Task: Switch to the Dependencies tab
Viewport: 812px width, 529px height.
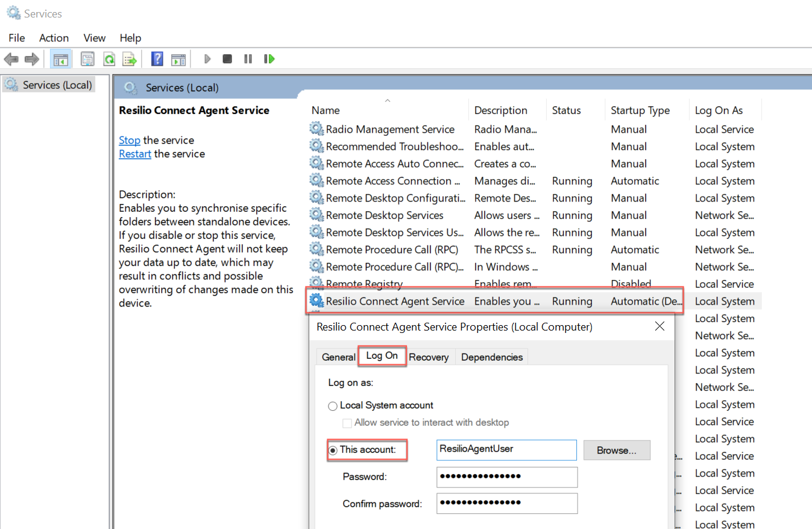Action: pos(492,357)
